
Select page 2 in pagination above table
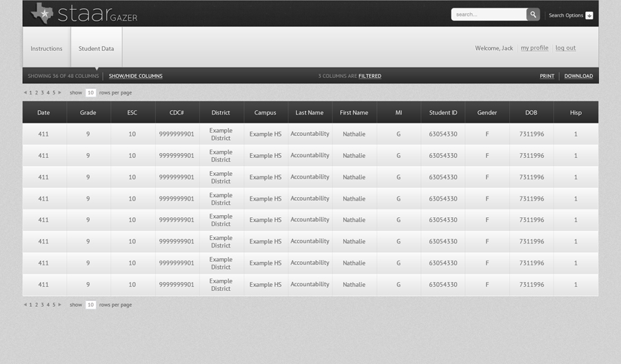pos(37,92)
